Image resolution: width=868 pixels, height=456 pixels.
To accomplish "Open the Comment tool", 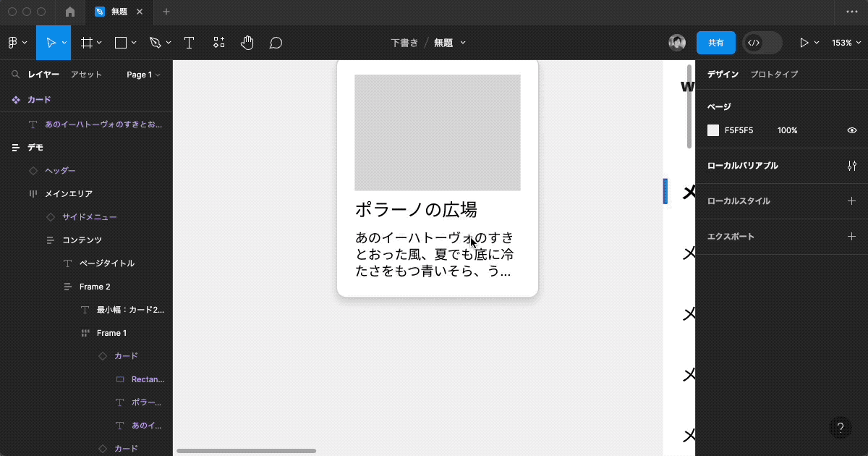I will pyautogui.click(x=276, y=42).
